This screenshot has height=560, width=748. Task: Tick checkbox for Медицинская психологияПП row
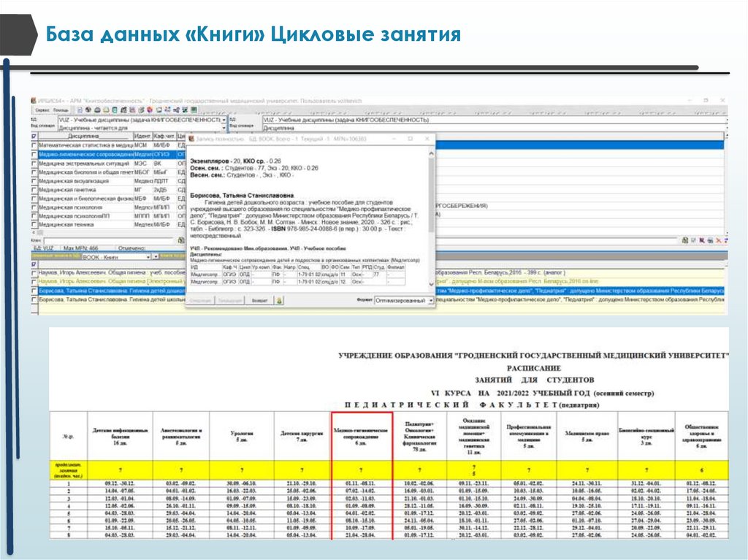click(x=34, y=216)
